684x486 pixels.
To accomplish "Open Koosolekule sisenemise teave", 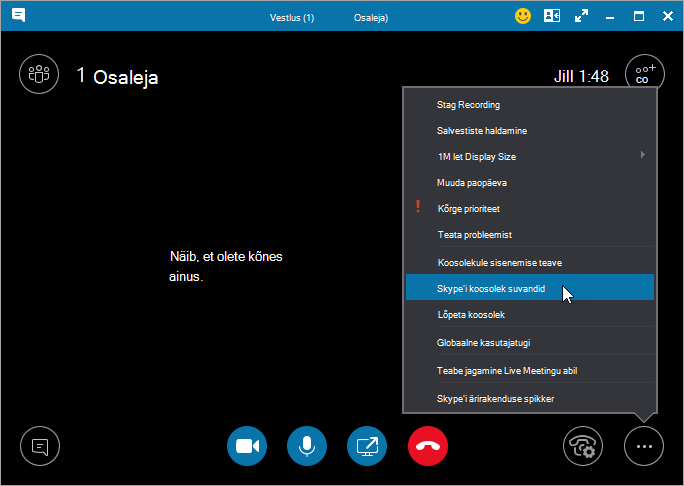I will coord(530,263).
